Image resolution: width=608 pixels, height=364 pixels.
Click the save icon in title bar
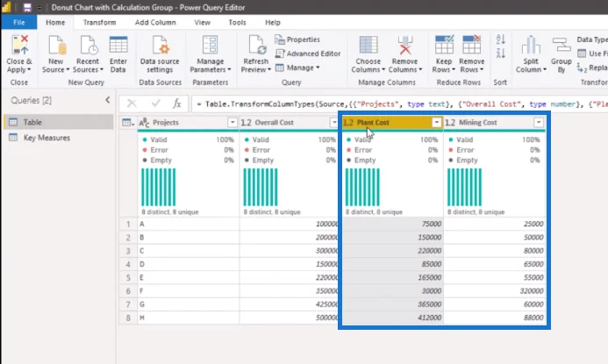[x=26, y=7]
